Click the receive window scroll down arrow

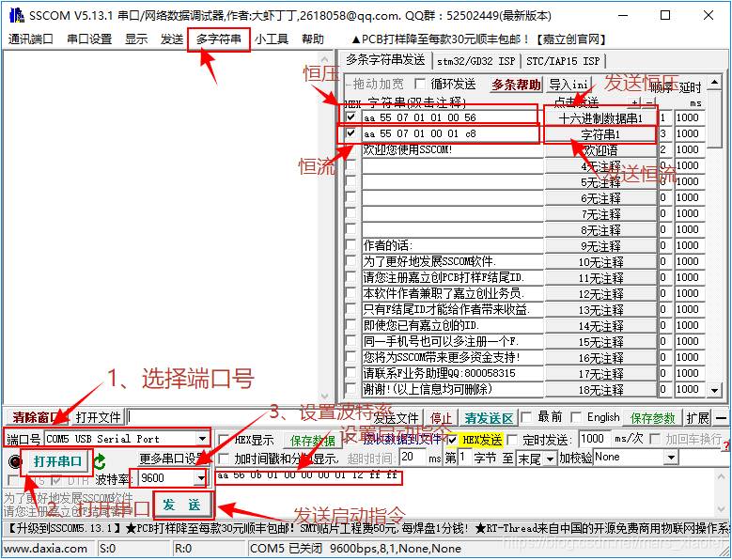(x=325, y=397)
